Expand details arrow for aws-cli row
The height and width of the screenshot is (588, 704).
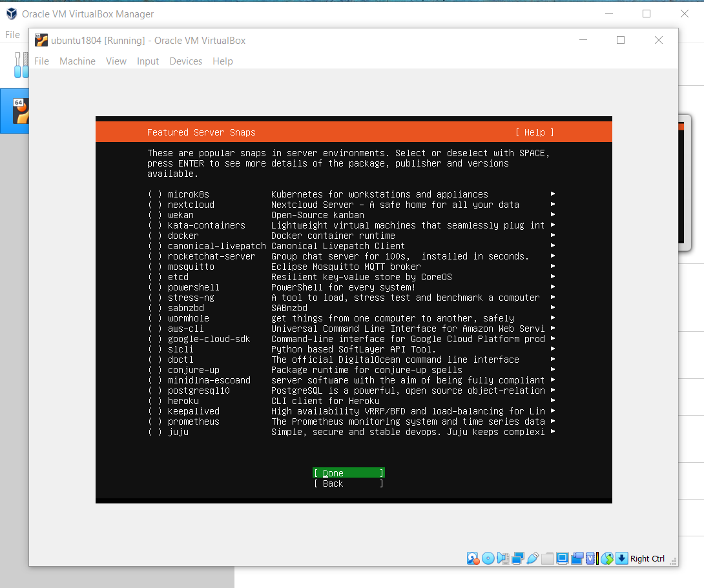point(553,329)
